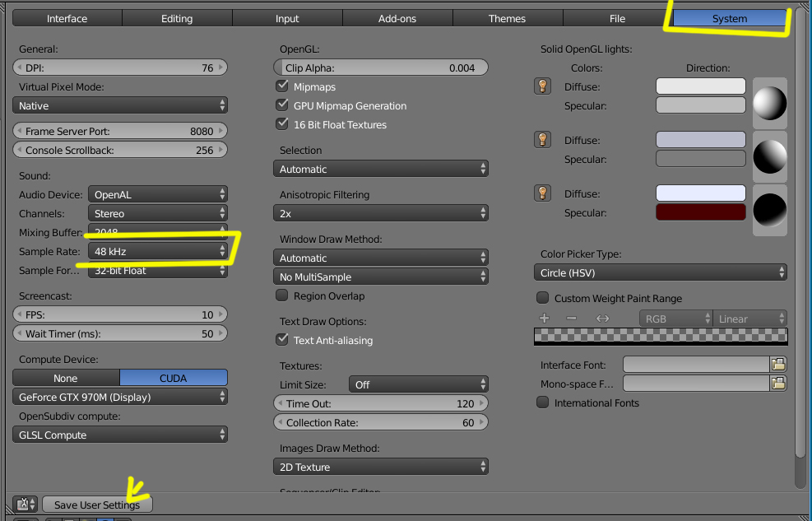Viewport: 812px width, 521px height.
Task: Toggle the third OpenGL light bulb icon
Action: click(542, 193)
